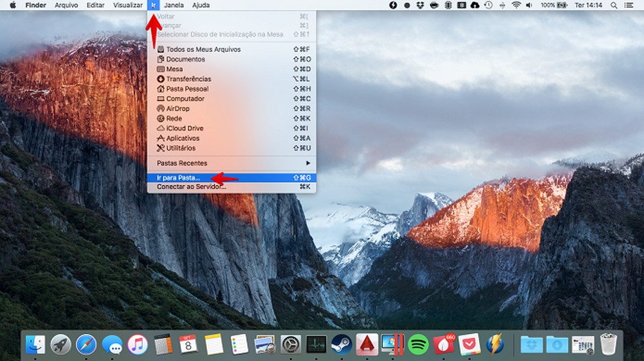644x361 pixels.
Task: Open Launchpad rocket icon in Dock
Action: click(61, 344)
